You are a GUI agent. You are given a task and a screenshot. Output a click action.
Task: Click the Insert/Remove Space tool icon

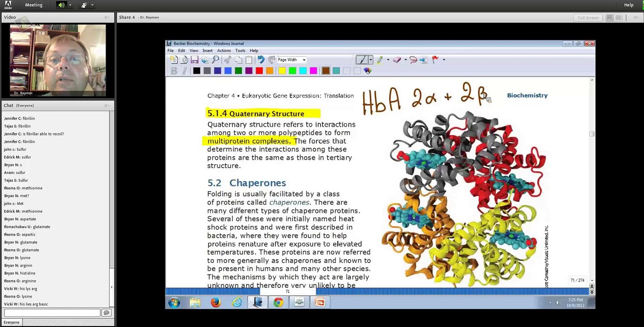tap(423, 60)
